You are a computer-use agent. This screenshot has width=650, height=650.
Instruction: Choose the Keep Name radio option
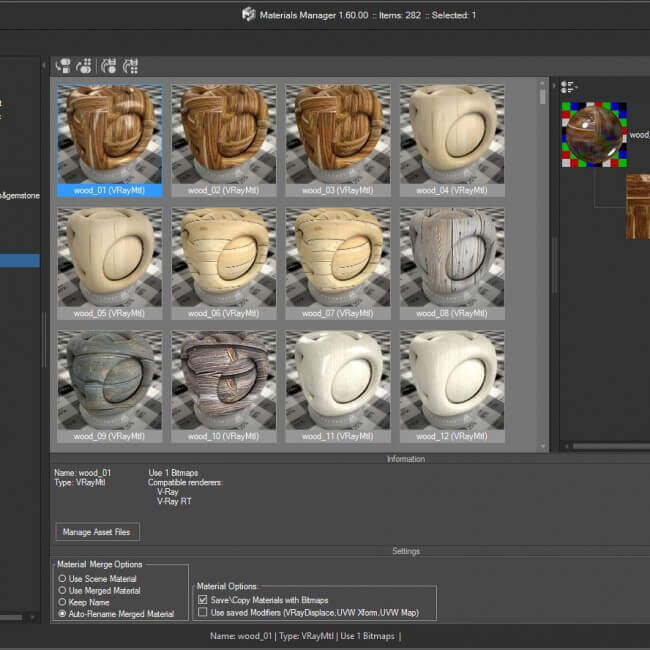pos(62,603)
